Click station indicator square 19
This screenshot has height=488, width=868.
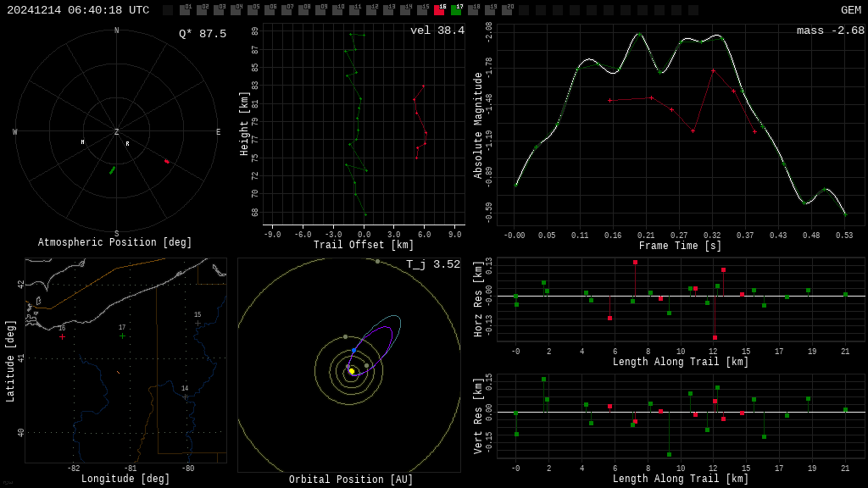[490, 10]
